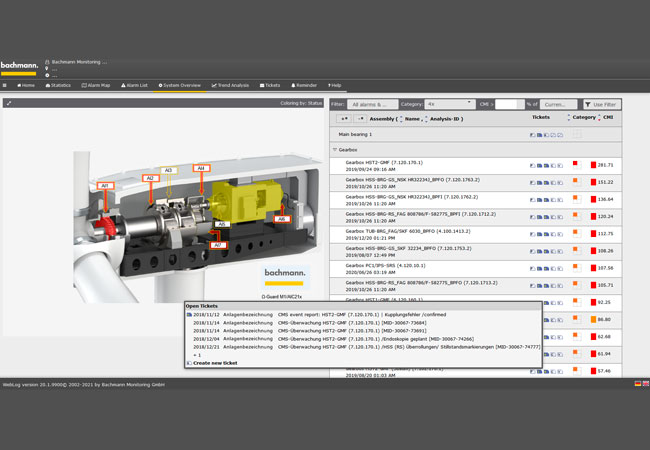Select the Gearbox PC1/IPS-SRS (4.120.10.1) row
Viewport: 650px width, 450px height.
pos(475,269)
